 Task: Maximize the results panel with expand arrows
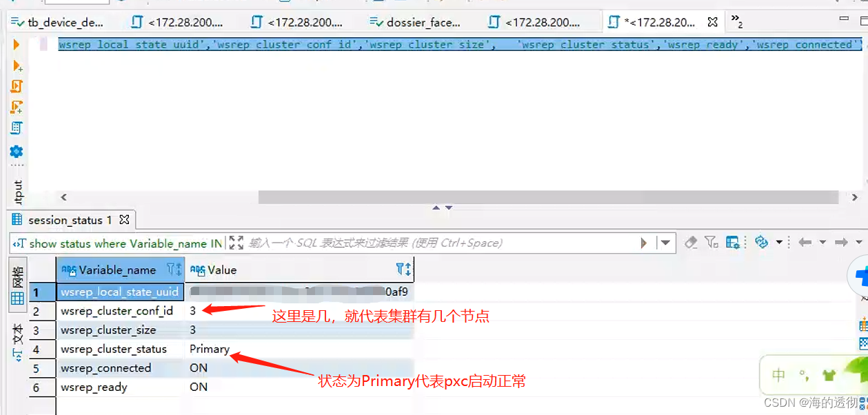click(x=236, y=242)
